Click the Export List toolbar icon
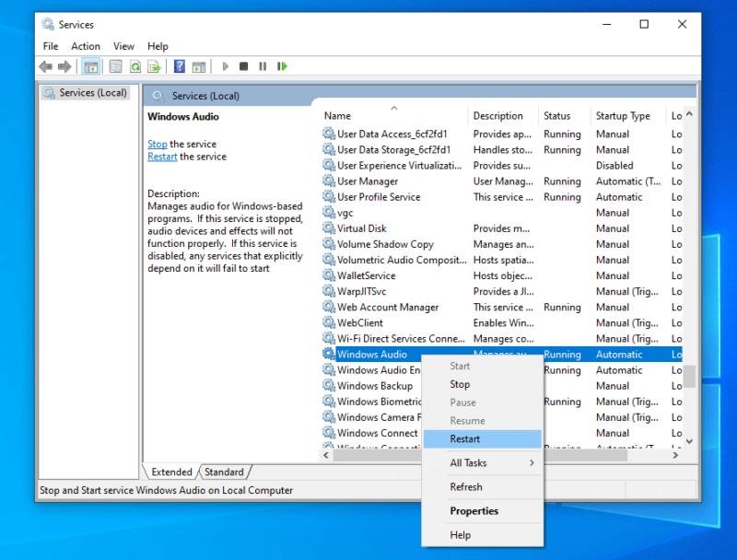Viewport: 737px width, 560px height. pos(154,66)
